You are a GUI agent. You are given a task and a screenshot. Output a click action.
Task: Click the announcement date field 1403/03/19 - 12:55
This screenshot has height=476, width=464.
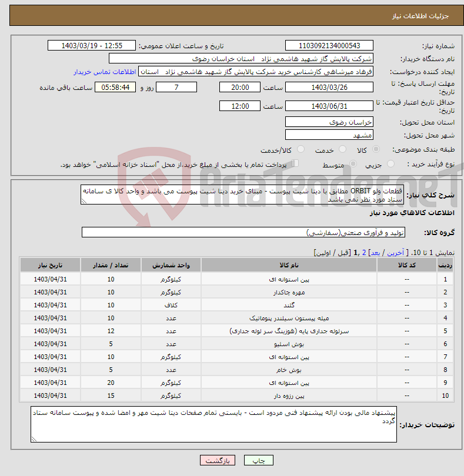click(x=92, y=45)
